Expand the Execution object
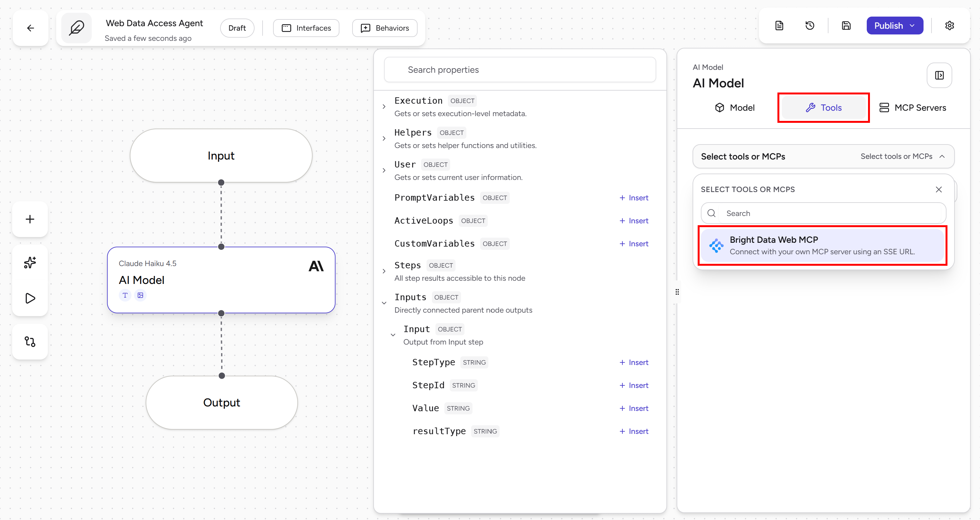Screen dimensions: 980x520 click(x=384, y=107)
